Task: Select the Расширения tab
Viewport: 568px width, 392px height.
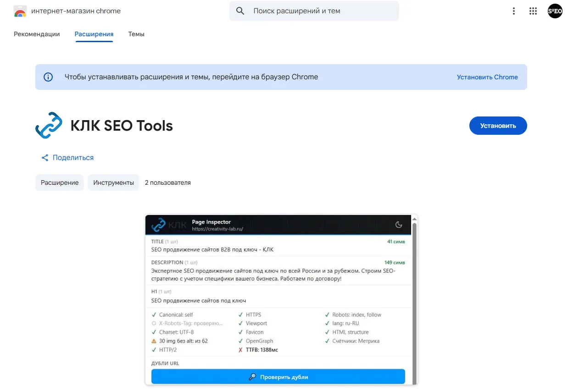Action: point(94,34)
